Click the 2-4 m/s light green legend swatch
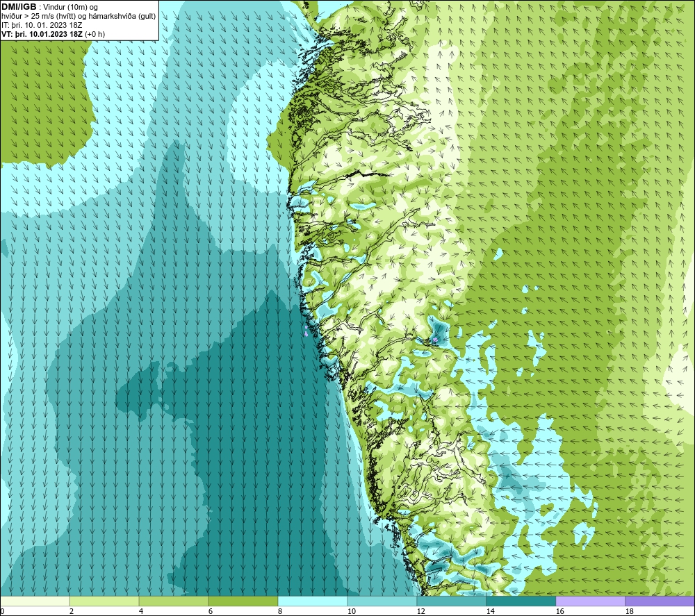The image size is (695, 616). [104, 601]
